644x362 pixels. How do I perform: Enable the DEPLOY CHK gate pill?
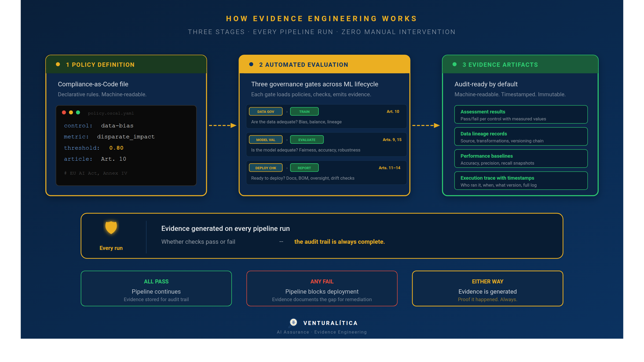click(x=265, y=168)
